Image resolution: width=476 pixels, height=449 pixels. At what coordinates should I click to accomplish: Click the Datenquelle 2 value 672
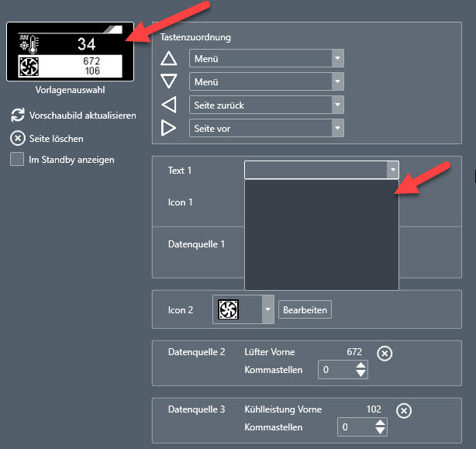click(x=354, y=352)
